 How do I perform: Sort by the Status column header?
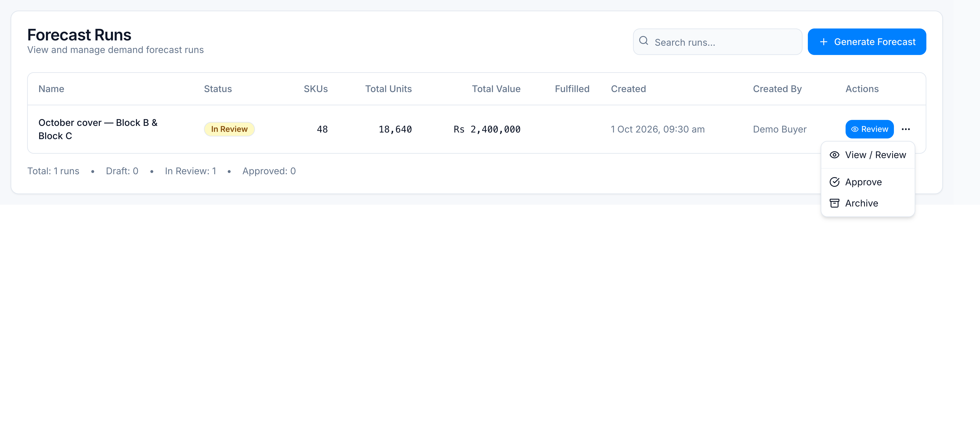point(218,89)
